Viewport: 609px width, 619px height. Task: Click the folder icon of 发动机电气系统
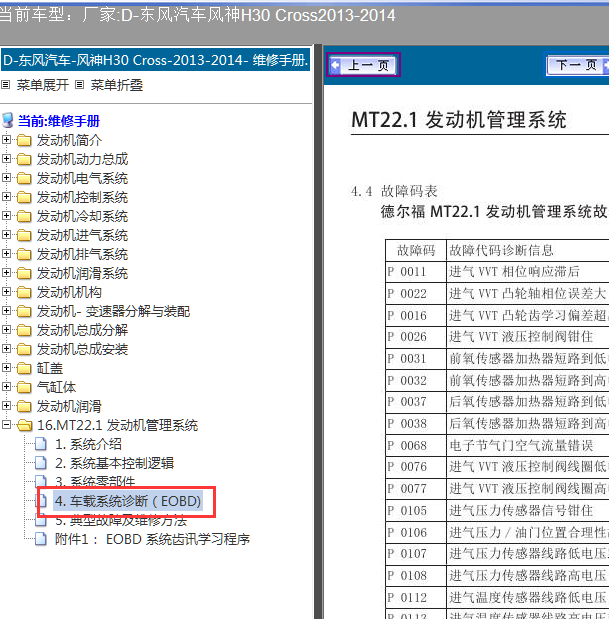coord(24,178)
